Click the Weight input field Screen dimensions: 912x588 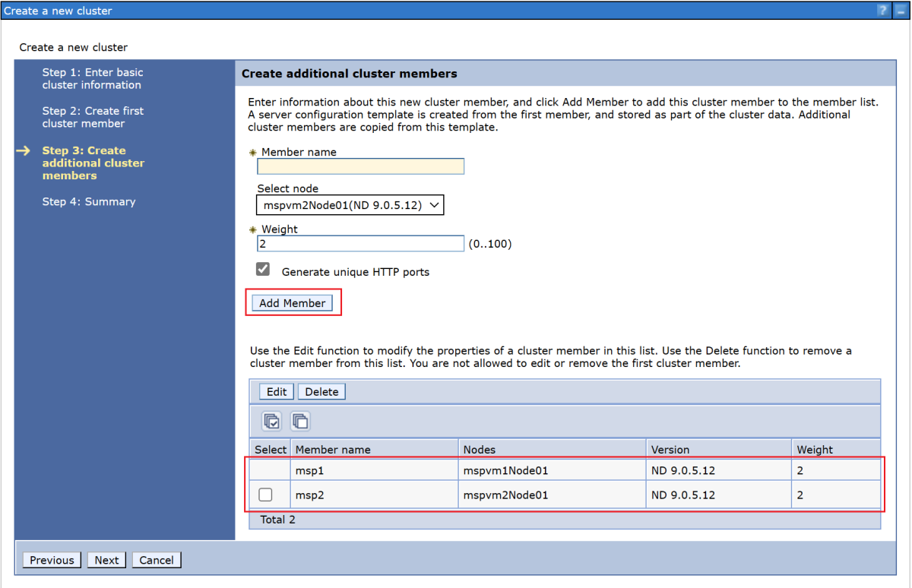coord(360,243)
